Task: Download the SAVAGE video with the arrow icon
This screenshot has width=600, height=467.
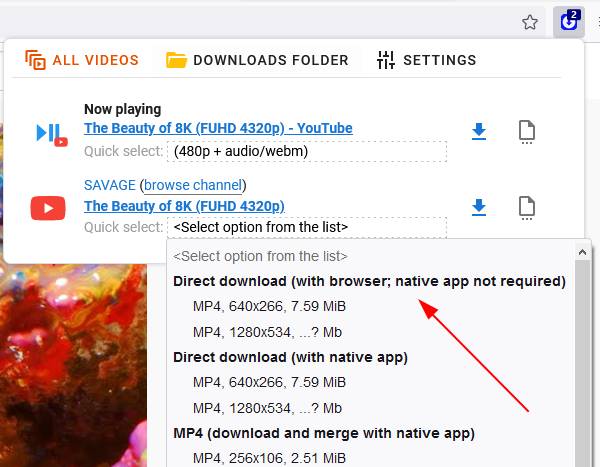Action: [x=479, y=207]
